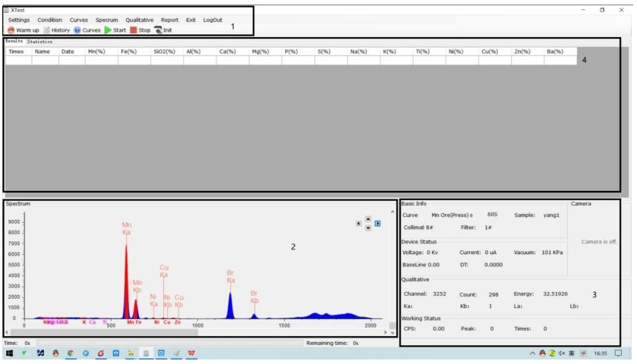Click the spectrum up arrow button

(368, 219)
